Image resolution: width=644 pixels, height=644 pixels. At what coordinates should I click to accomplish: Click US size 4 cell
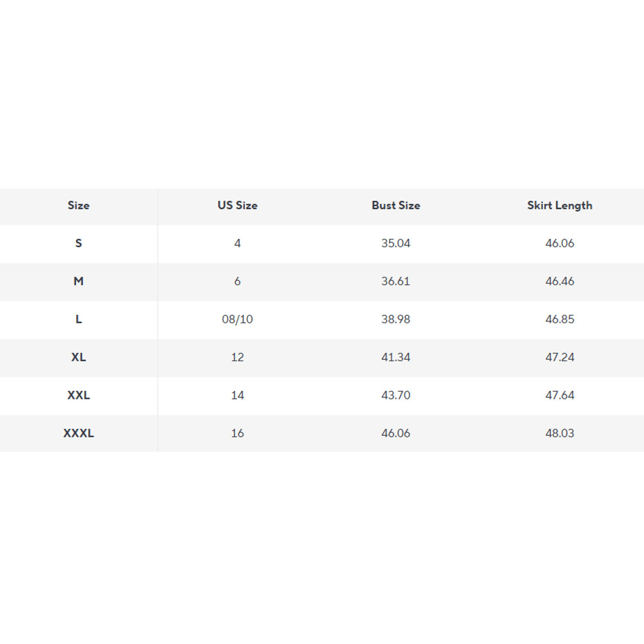tap(237, 243)
